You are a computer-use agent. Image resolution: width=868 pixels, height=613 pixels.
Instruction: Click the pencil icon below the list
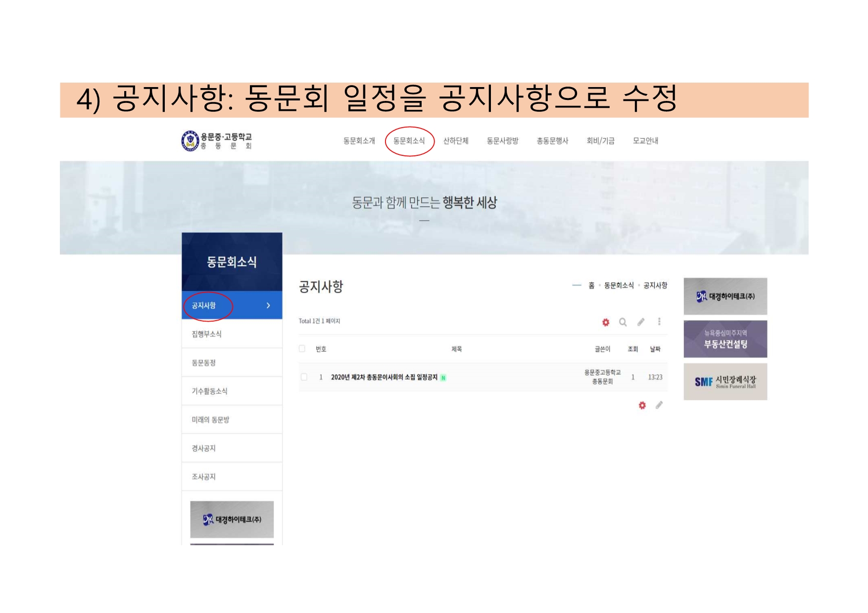pyautogui.click(x=659, y=405)
